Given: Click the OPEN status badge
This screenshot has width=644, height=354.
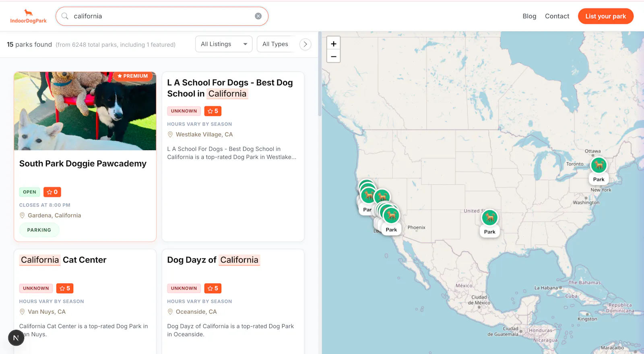Looking at the screenshot, I should tap(29, 192).
